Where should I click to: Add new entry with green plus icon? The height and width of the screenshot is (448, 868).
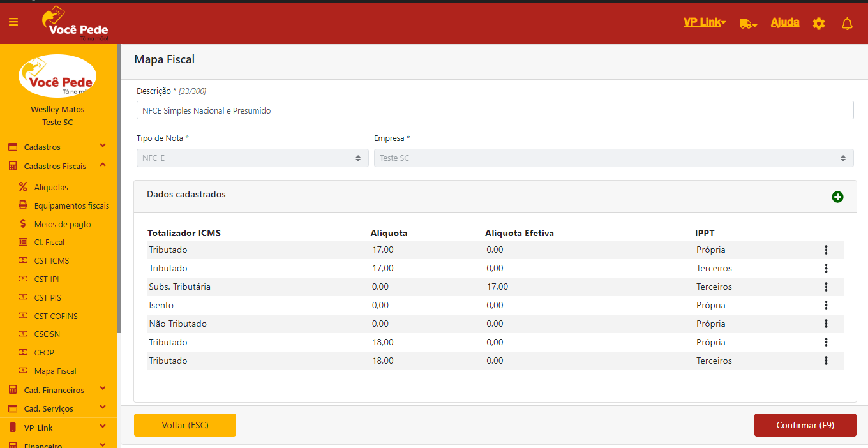[x=837, y=197]
